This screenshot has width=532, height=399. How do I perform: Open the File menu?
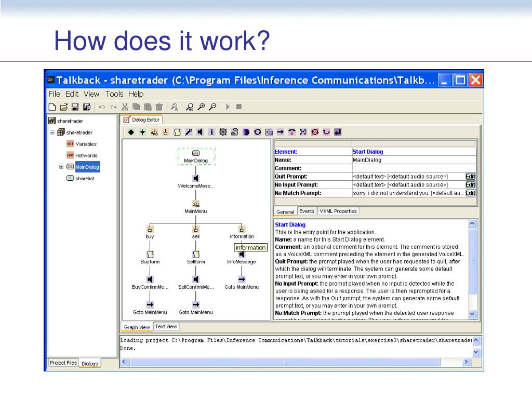click(x=54, y=94)
